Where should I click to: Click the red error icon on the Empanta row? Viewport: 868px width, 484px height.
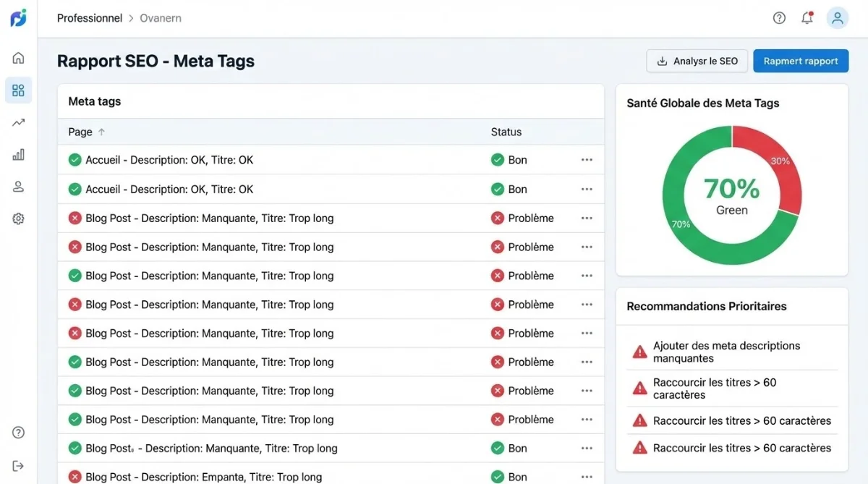(x=75, y=477)
